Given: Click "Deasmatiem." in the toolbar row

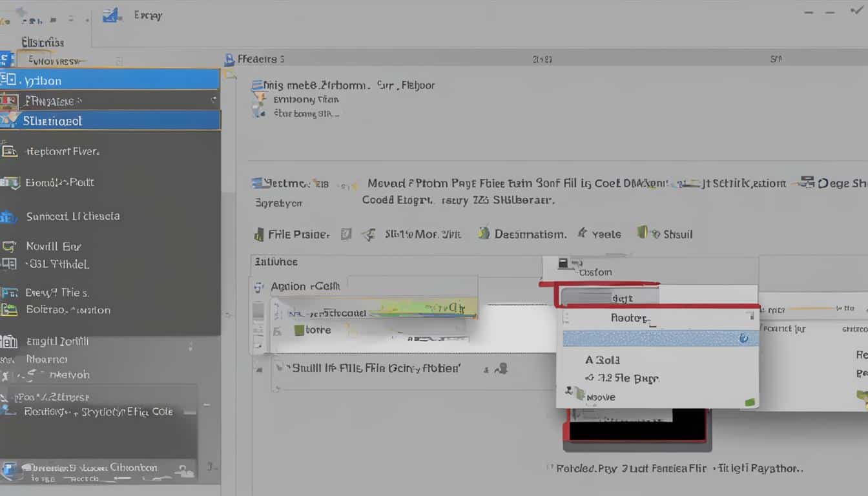Looking at the screenshot, I should [530, 234].
